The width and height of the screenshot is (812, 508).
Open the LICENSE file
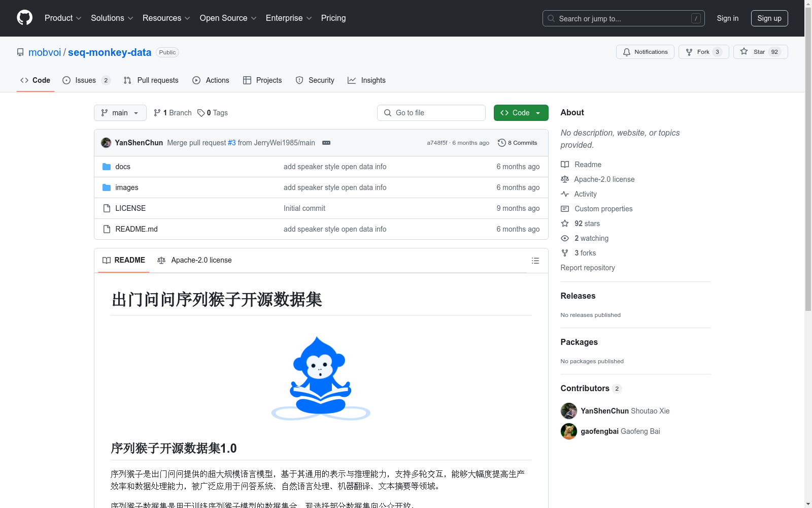click(130, 208)
